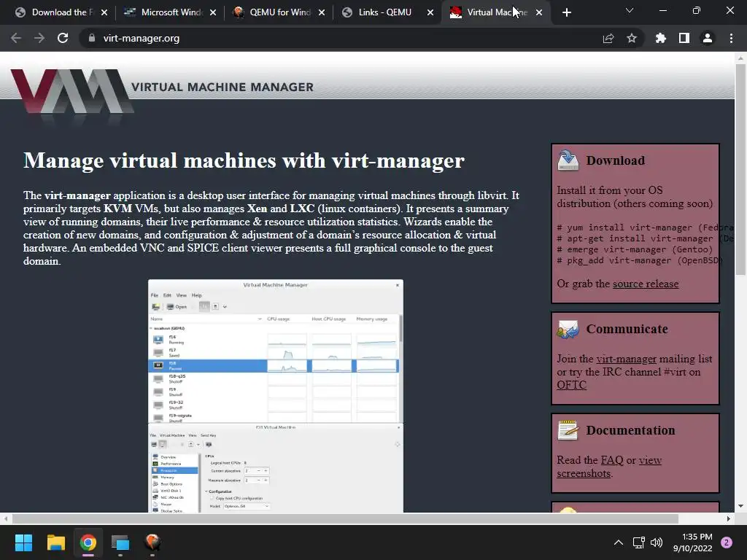Click the vertical page scrollbar thumb

[740, 169]
